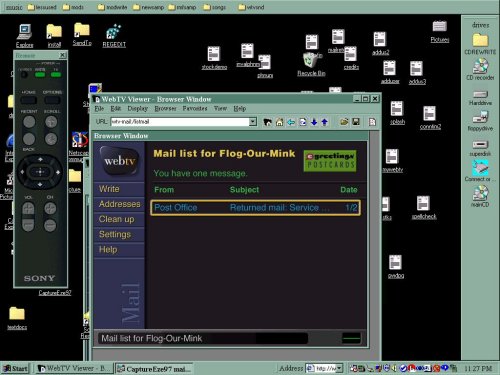The image size is (500, 375).
Task: Click the OPTIONS button on the remote
Action: (52, 100)
